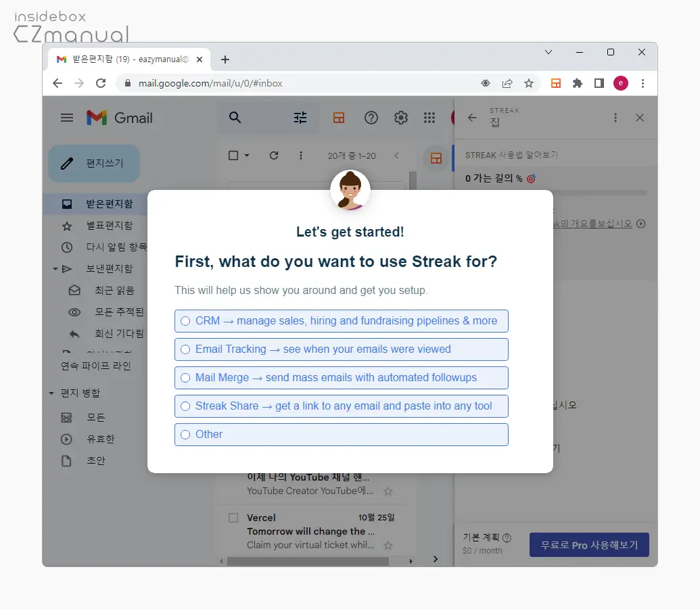Collapse 보낸편지함 tree arrow

55,268
